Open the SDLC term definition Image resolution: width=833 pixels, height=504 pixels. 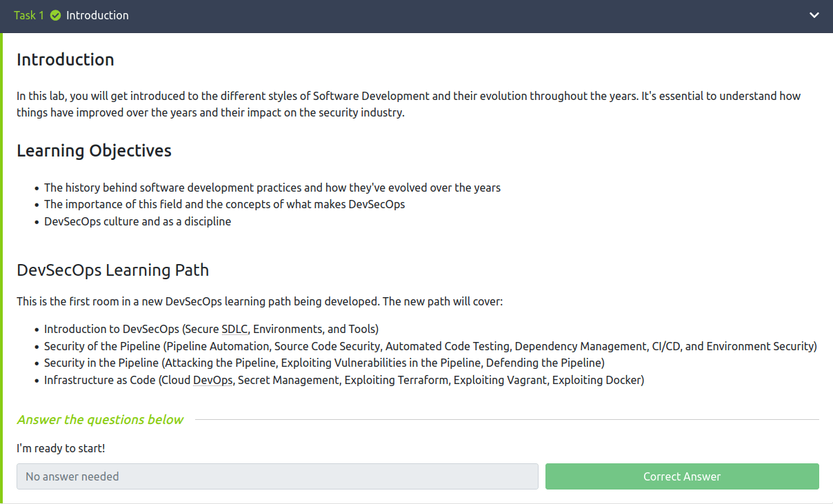234,329
